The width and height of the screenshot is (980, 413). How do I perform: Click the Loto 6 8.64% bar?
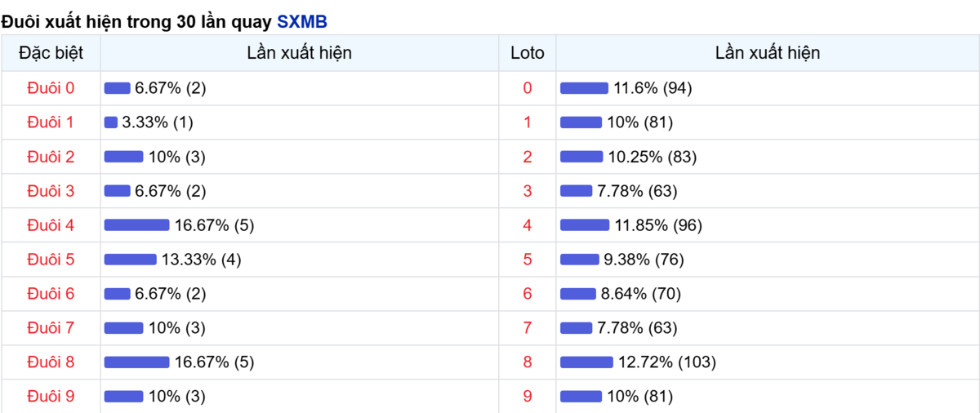[578, 294]
